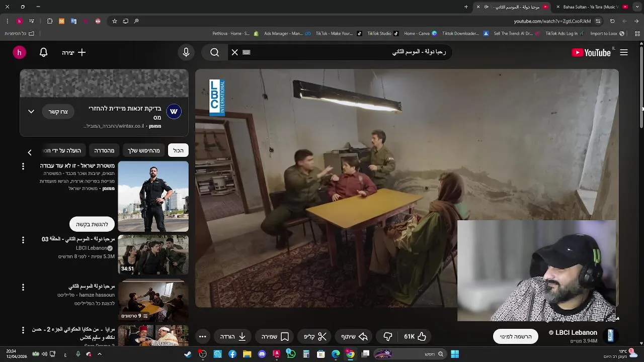Open more actions three-dot menu below video
The height and width of the screenshot is (362, 644).
(x=202, y=336)
